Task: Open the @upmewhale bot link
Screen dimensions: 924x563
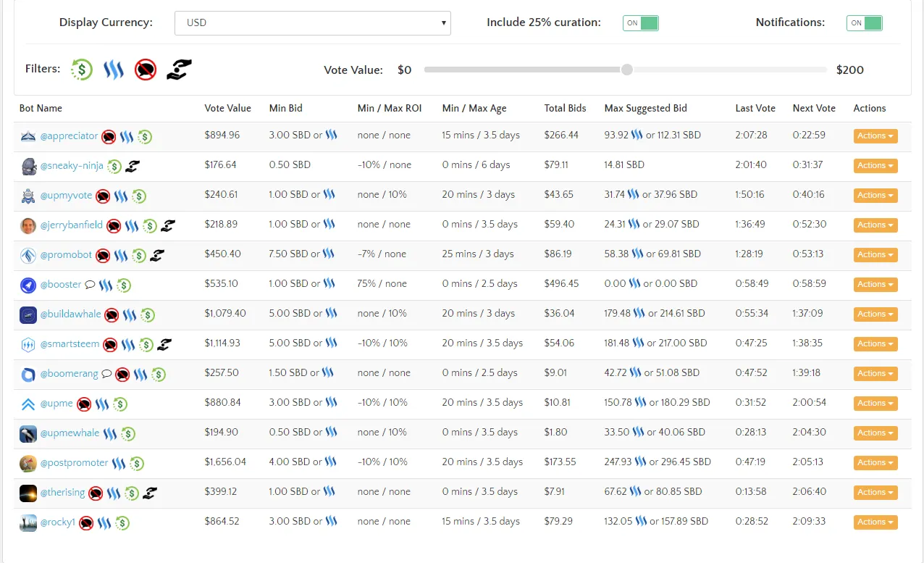Action: (x=70, y=433)
